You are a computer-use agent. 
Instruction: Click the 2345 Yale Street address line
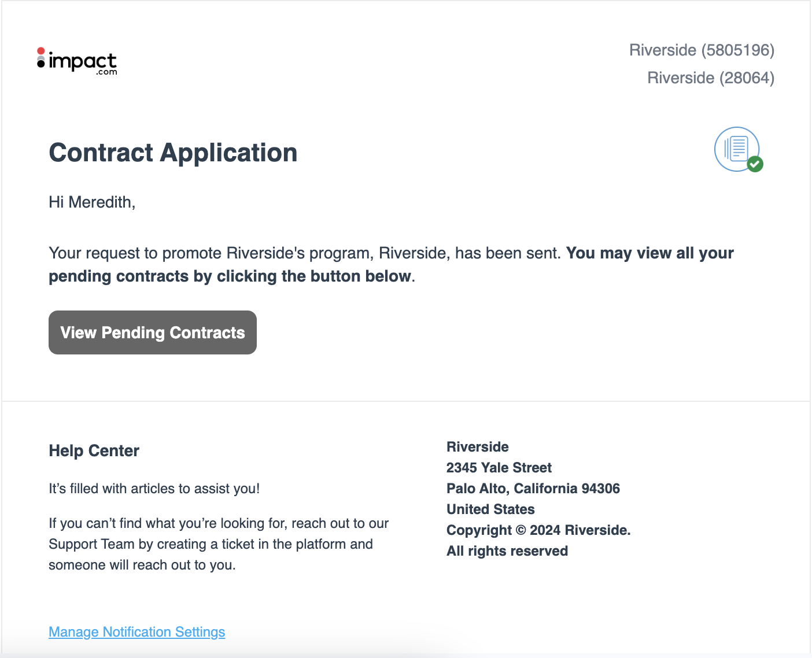click(499, 468)
